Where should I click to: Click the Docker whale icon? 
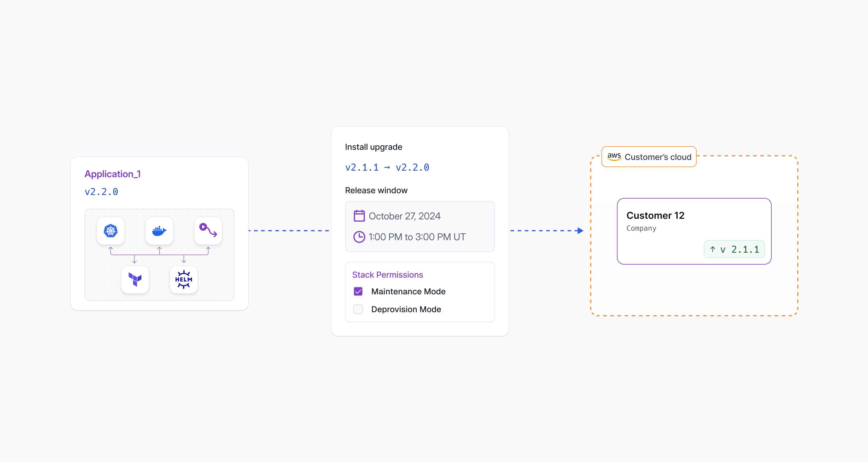click(159, 231)
